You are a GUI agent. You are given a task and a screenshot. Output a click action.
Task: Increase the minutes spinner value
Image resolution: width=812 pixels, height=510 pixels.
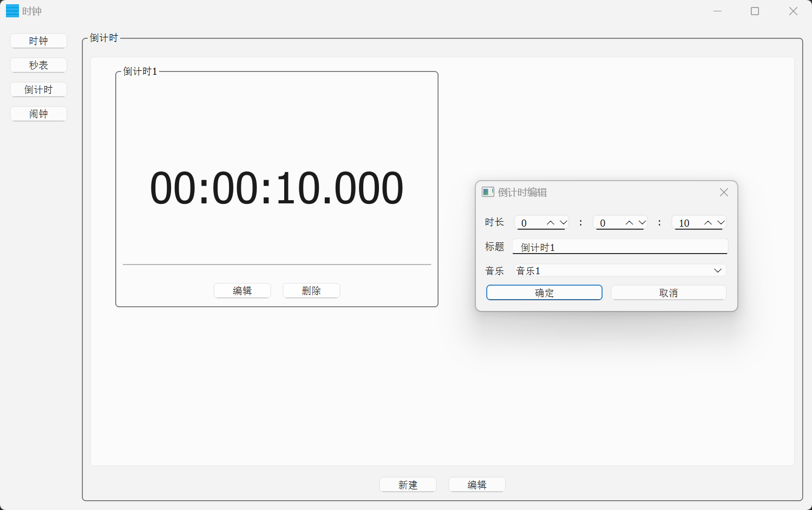(629, 223)
